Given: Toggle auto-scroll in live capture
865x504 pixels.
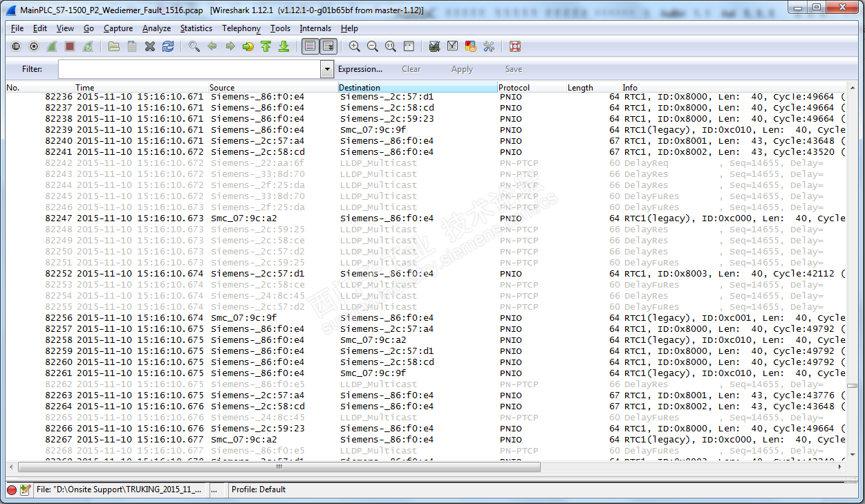Looking at the screenshot, I should point(328,46).
